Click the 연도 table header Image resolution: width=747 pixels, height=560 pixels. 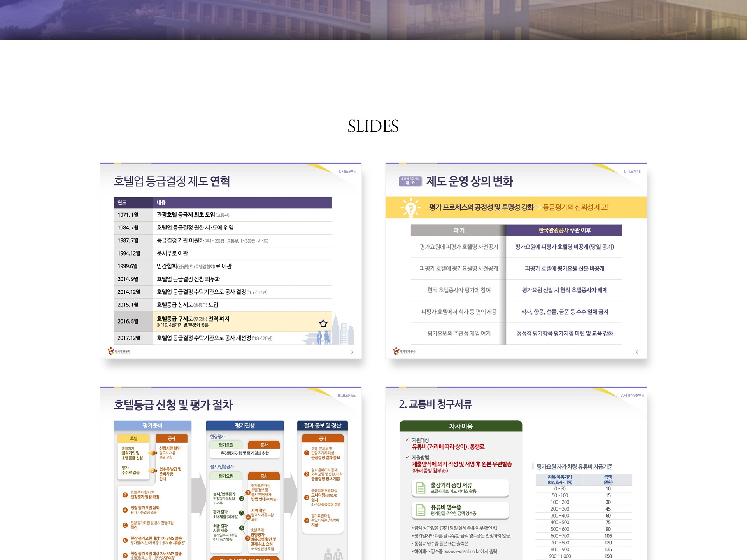[133, 203]
